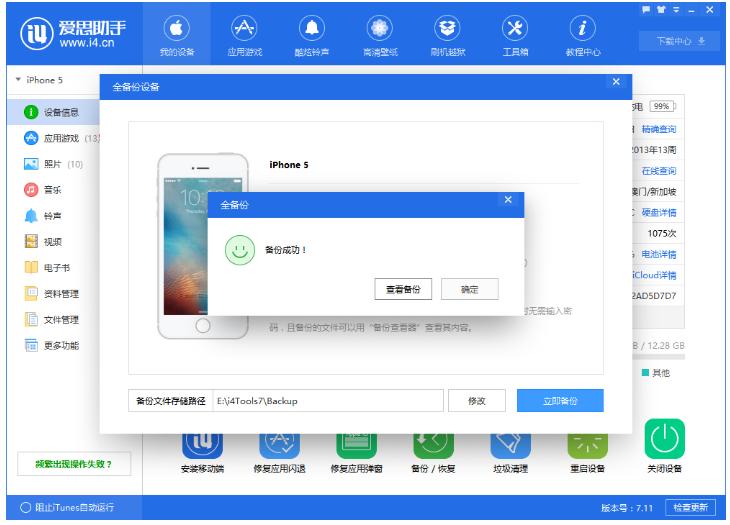The width and height of the screenshot is (730, 525).
Task: Click the 关闭设备 power icon
Action: click(x=665, y=439)
